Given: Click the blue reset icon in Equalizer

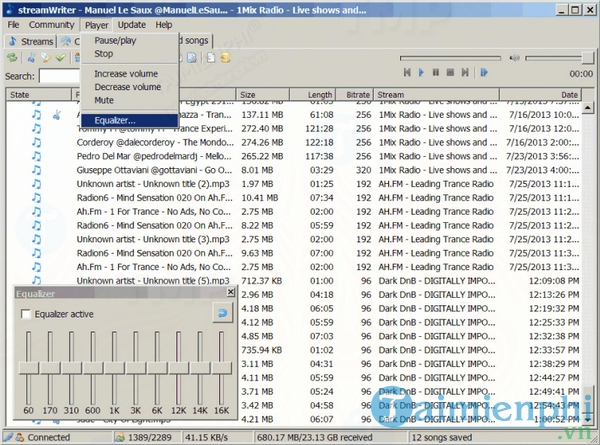Looking at the screenshot, I should (x=224, y=315).
